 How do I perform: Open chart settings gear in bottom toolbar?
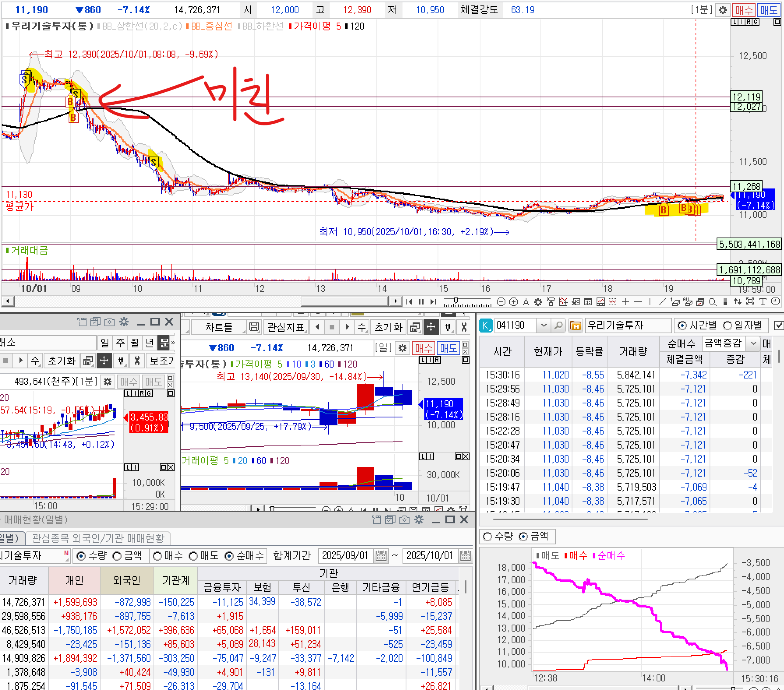click(538, 302)
